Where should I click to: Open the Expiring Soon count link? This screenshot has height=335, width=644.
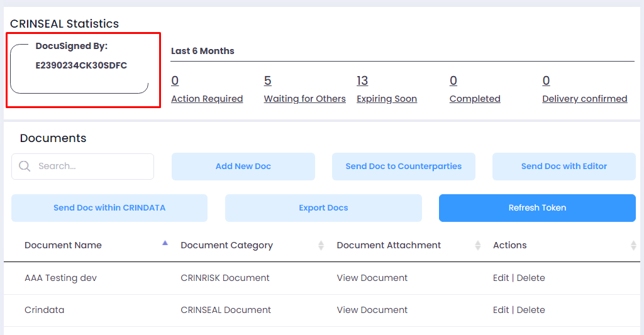[362, 80]
